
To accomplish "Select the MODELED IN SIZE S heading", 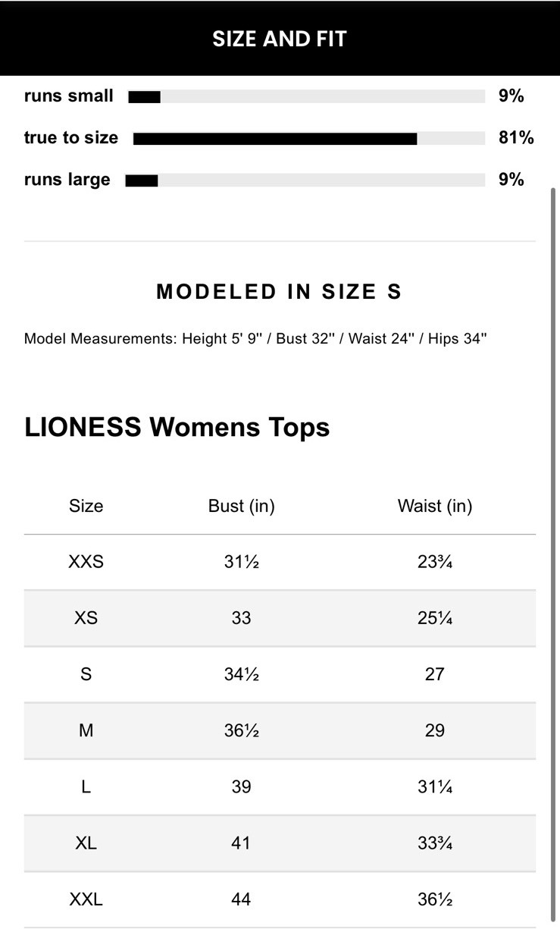I will (x=279, y=292).
